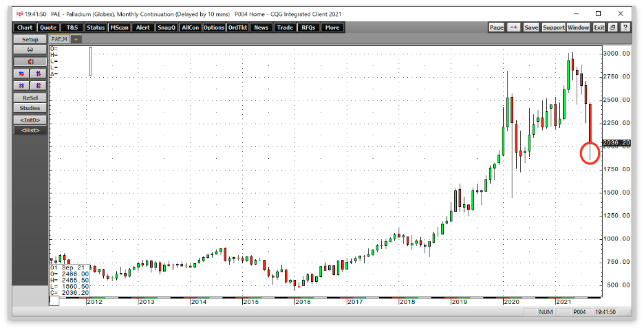Click the Alert button

click(x=143, y=27)
